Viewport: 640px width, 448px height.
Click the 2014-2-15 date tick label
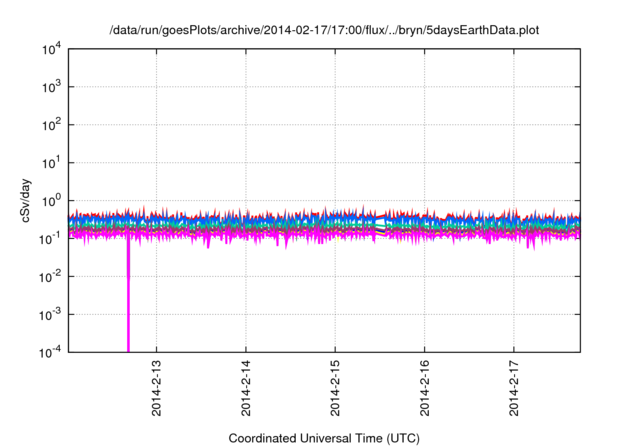335,388
